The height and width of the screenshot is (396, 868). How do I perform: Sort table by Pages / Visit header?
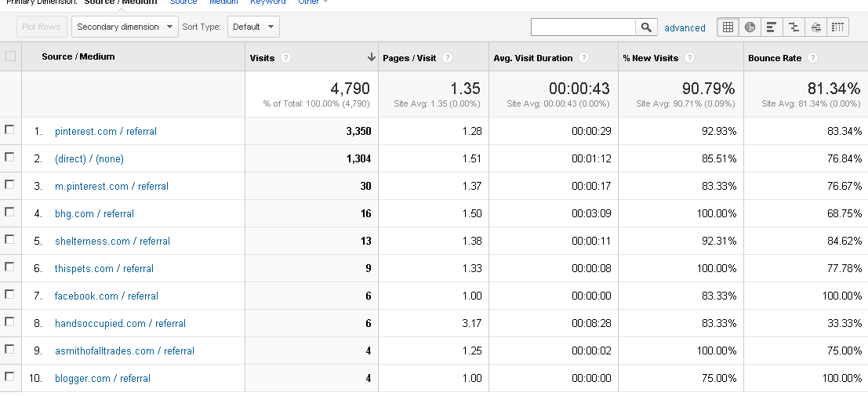tap(409, 58)
